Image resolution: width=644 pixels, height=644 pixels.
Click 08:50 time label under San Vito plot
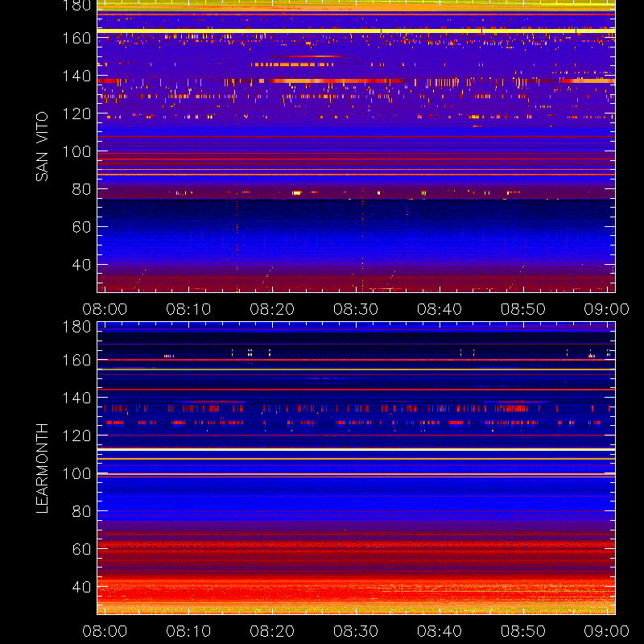coord(522,309)
